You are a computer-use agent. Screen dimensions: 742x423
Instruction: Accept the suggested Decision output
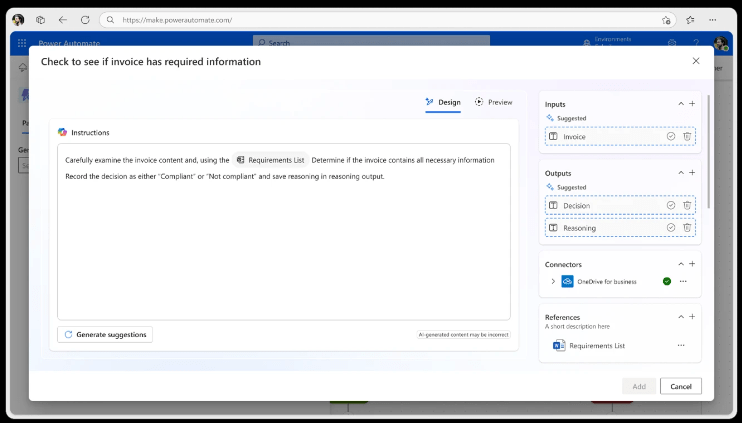coord(671,205)
